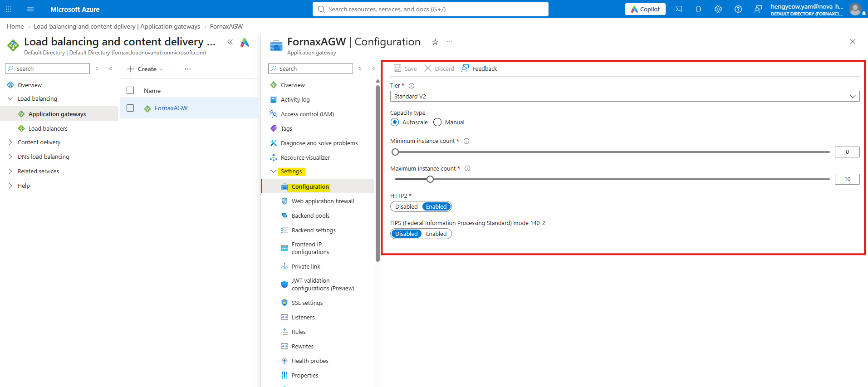Screen dimensions: 868x387
Task: Collapse the FornaxAGW resource menu
Action: point(374,69)
